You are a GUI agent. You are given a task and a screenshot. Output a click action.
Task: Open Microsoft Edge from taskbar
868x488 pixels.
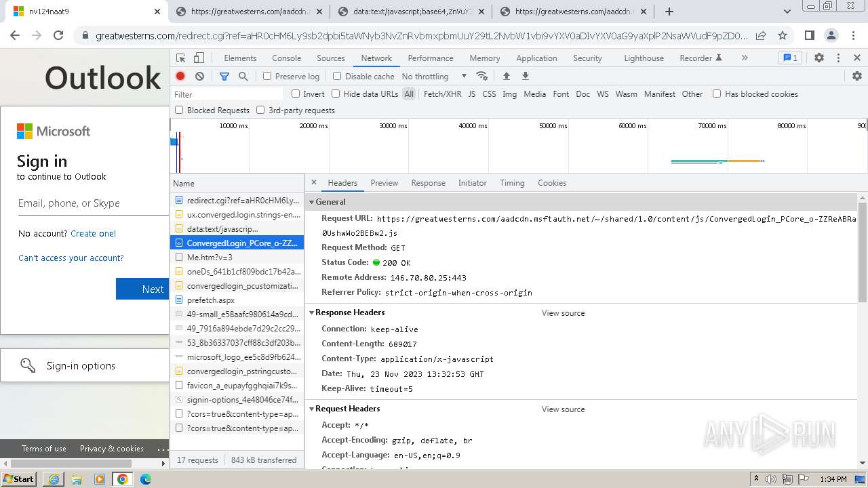point(145,479)
